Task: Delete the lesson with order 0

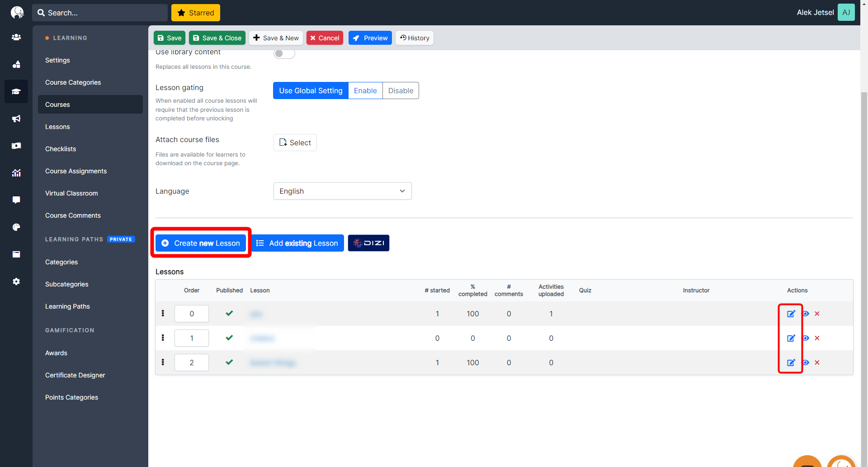Action: [x=817, y=314]
